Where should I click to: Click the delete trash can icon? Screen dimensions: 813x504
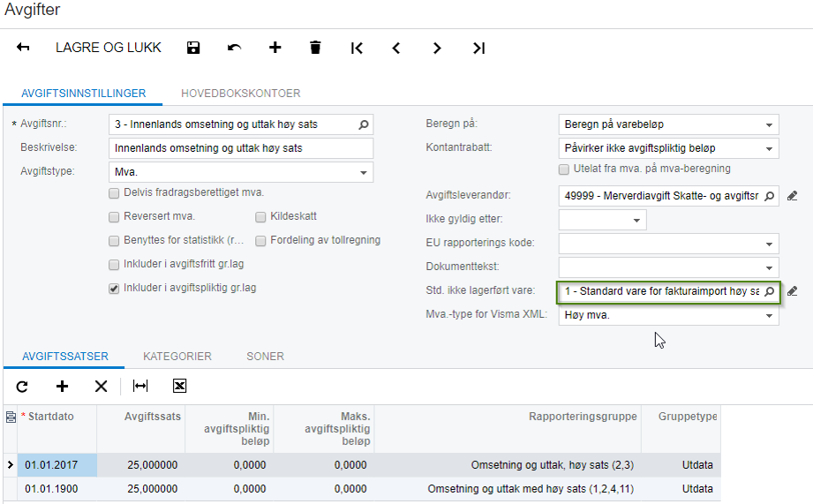tap(315, 48)
